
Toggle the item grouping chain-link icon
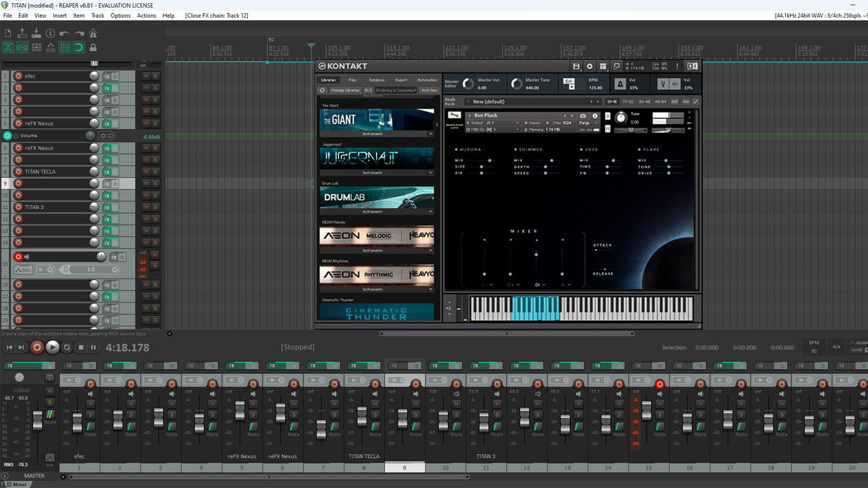pyautogui.click(x=22, y=47)
